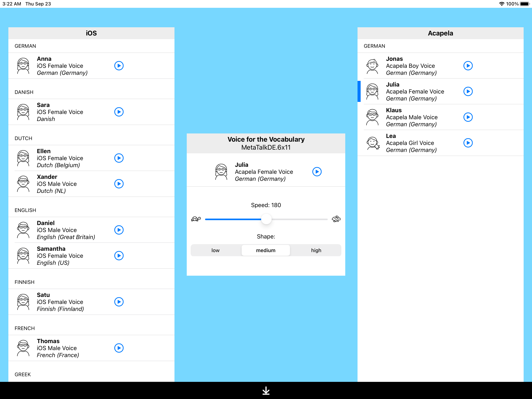Click Lea girl avatar icon
Screen dimensions: 532x399
[x=373, y=143]
